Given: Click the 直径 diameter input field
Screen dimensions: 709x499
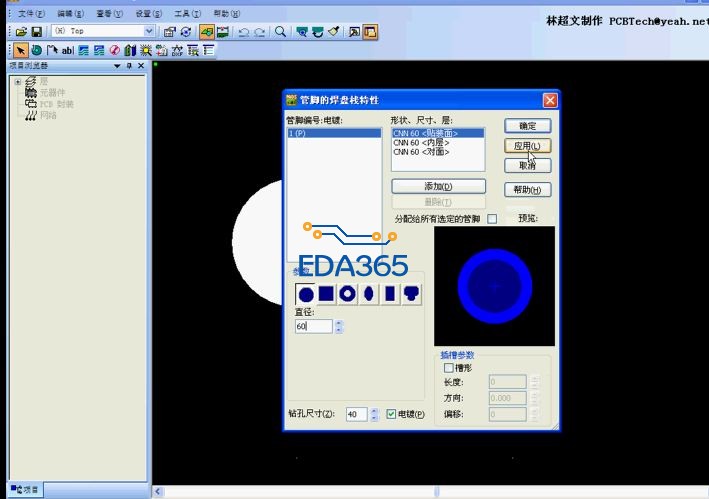Looking at the screenshot, I should pos(314,326).
